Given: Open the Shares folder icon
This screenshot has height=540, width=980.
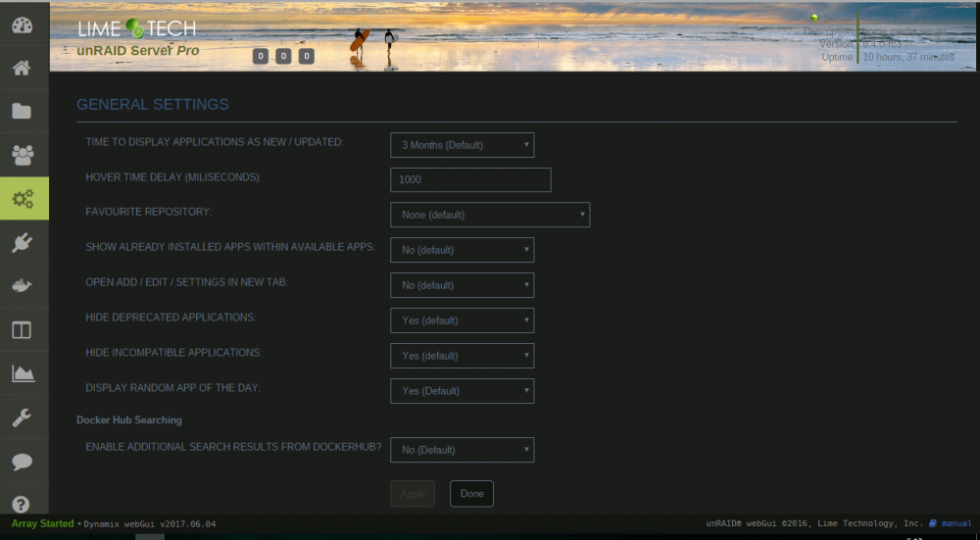Looking at the screenshot, I should pos(23,112).
